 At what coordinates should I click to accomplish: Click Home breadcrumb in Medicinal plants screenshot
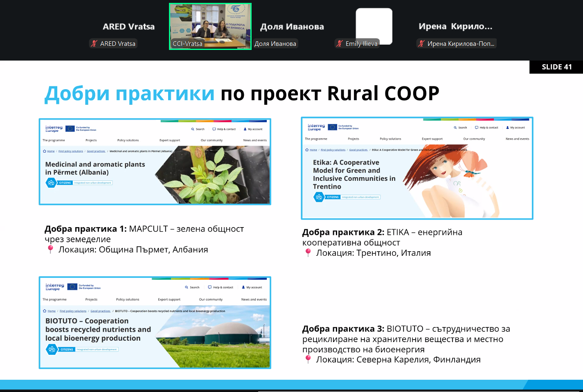[x=51, y=151]
